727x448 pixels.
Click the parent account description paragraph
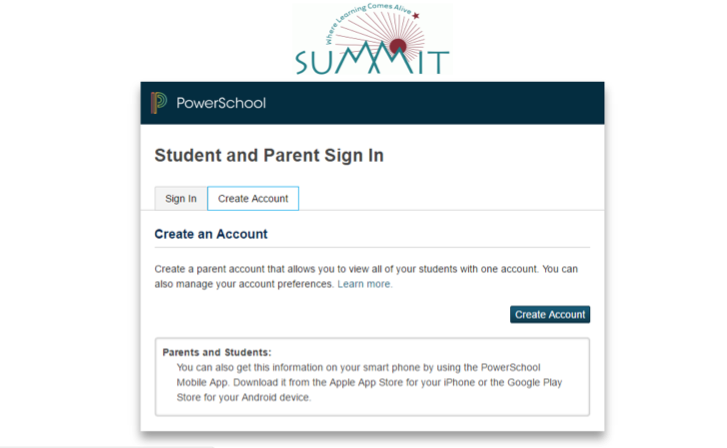pyautogui.click(x=366, y=276)
